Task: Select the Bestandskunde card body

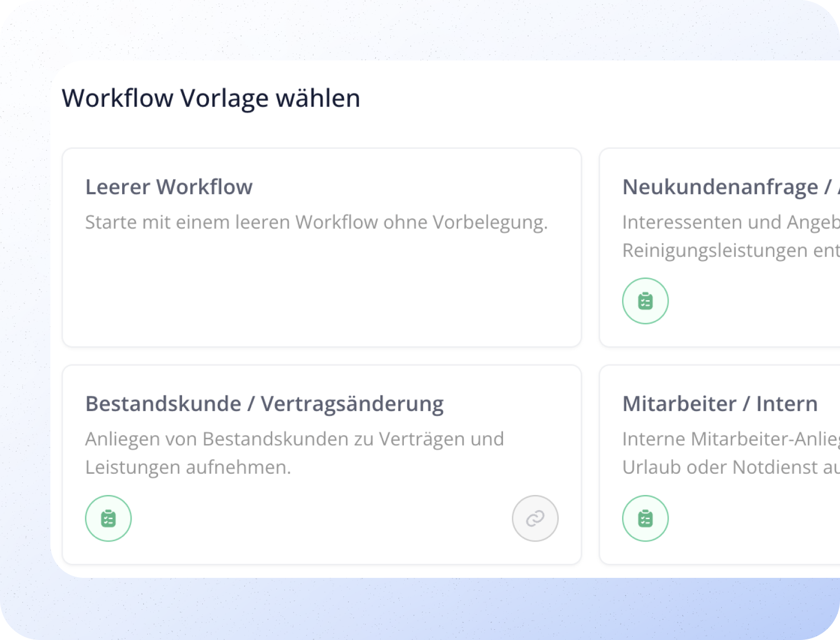Action: (295, 452)
